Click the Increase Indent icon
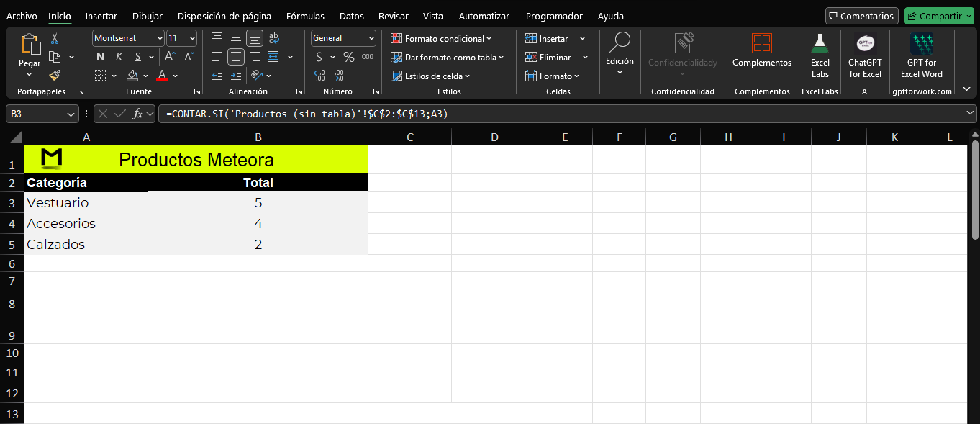 tap(236, 75)
